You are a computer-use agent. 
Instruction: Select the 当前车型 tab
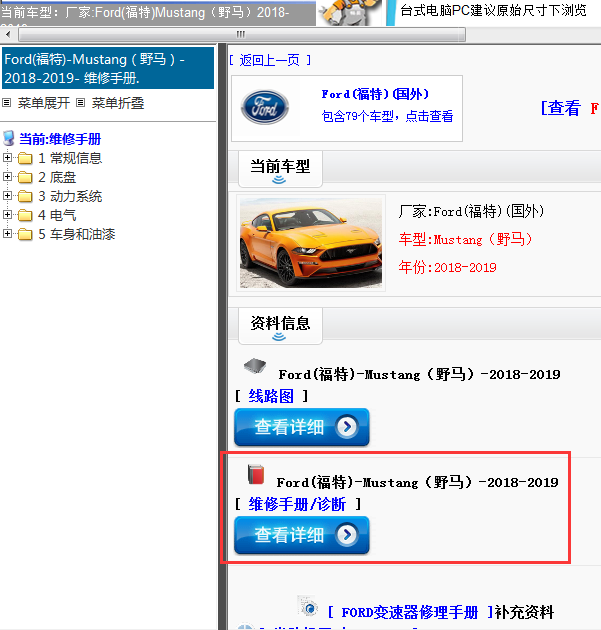pyautogui.click(x=280, y=169)
